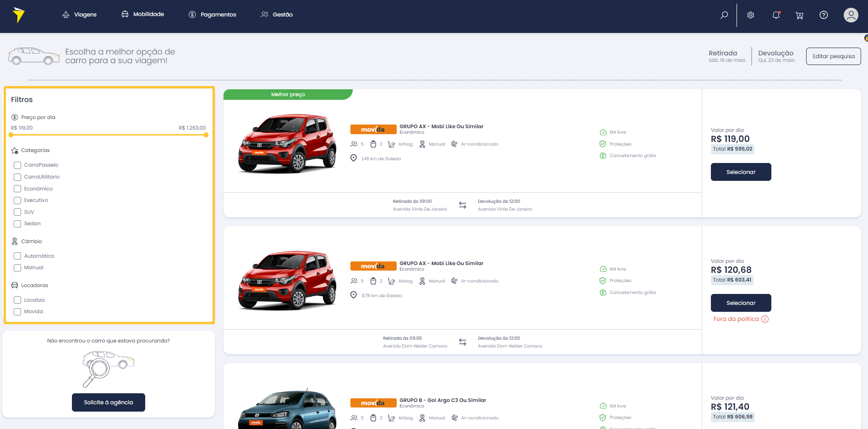
Task: Click luggage icon on R$ 119,00 card
Action: (x=373, y=144)
